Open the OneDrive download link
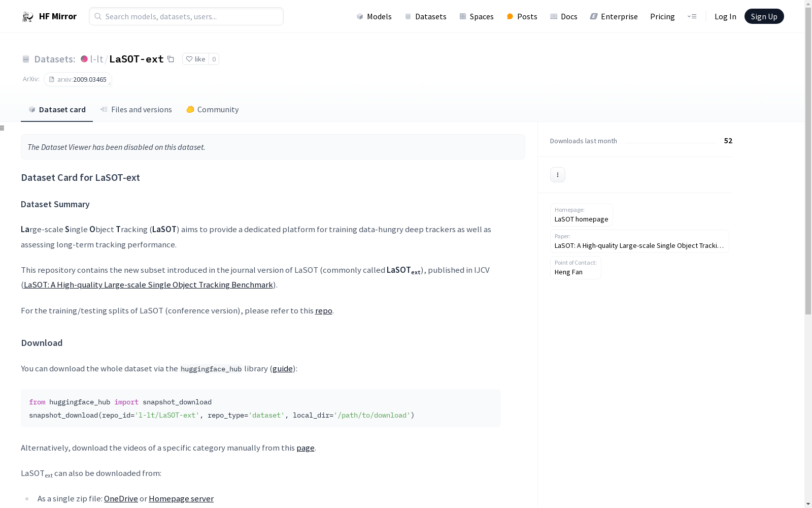 click(x=121, y=499)
